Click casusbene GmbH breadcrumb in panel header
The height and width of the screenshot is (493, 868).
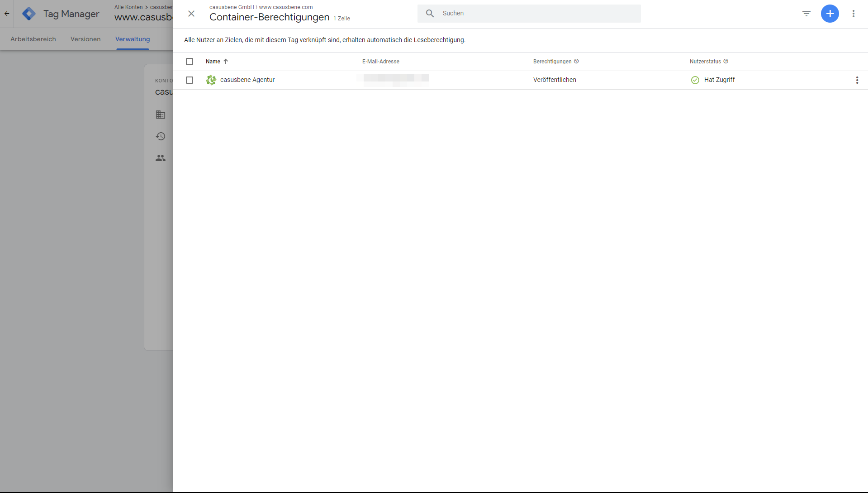click(232, 7)
